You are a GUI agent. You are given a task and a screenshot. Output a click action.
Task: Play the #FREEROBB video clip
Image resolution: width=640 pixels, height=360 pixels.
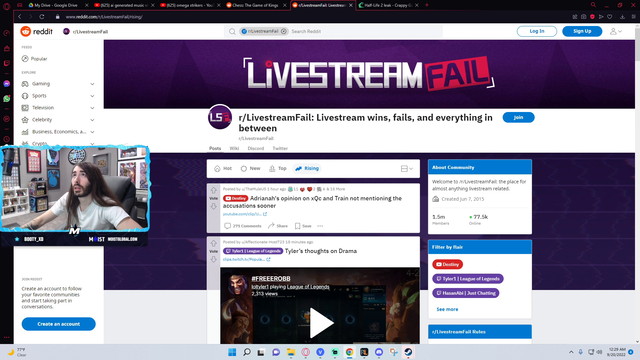click(x=321, y=323)
